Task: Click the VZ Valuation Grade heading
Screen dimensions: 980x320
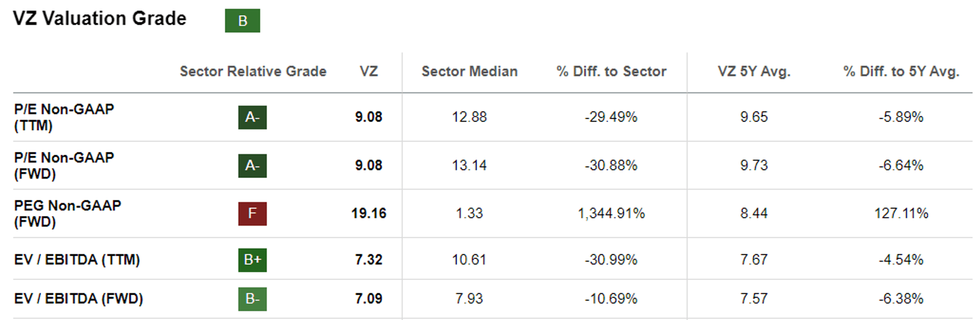Action: click(99, 19)
